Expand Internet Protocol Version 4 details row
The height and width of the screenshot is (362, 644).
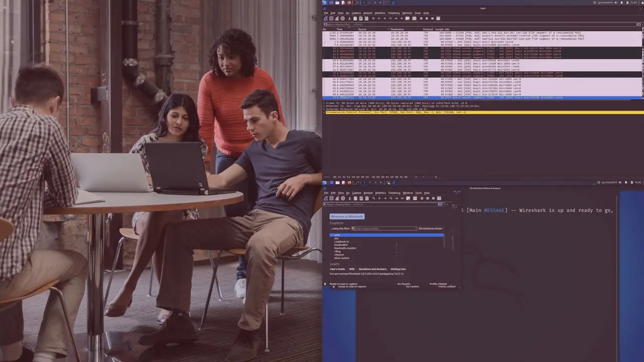coord(324,109)
